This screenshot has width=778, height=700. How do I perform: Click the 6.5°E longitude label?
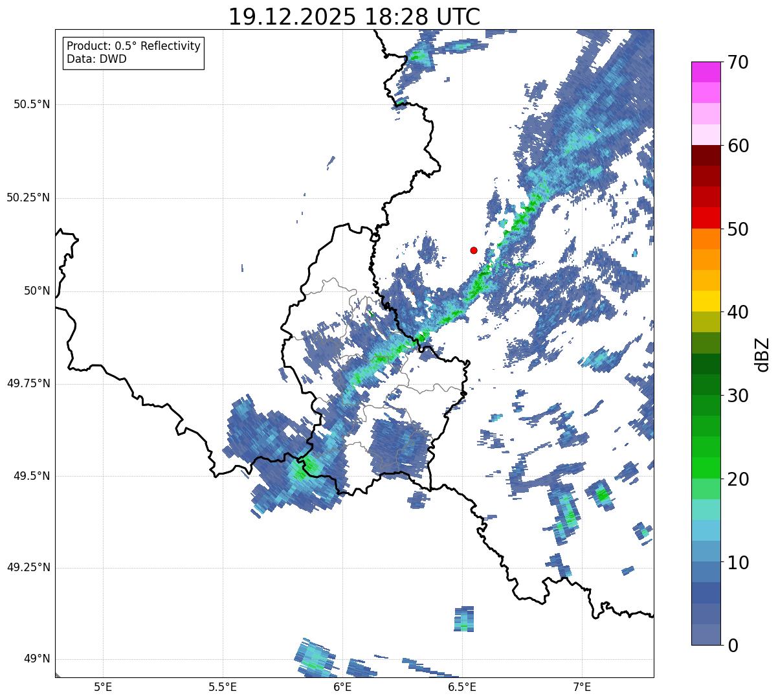tap(462, 687)
